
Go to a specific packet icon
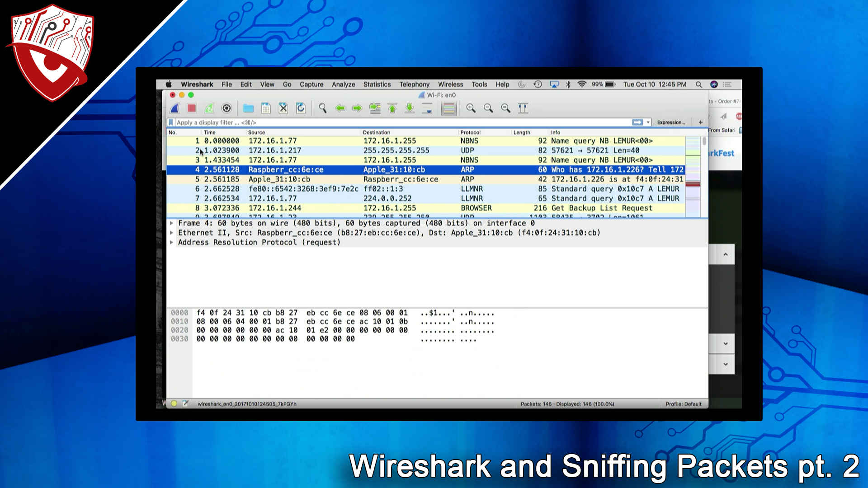375,108
